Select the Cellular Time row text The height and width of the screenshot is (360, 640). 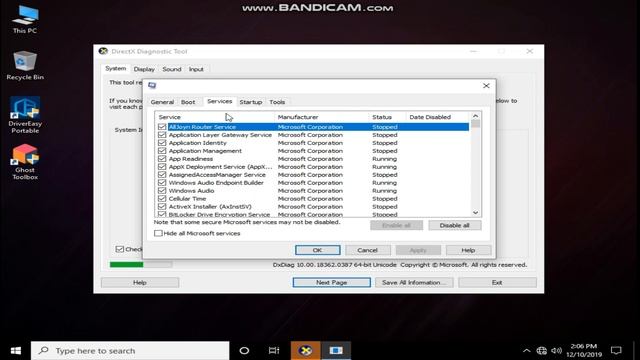[x=187, y=199]
